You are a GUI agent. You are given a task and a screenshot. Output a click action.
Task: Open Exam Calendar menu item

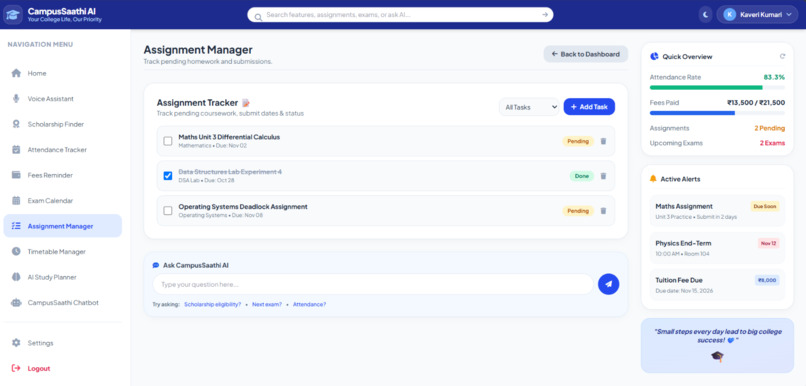63,200
